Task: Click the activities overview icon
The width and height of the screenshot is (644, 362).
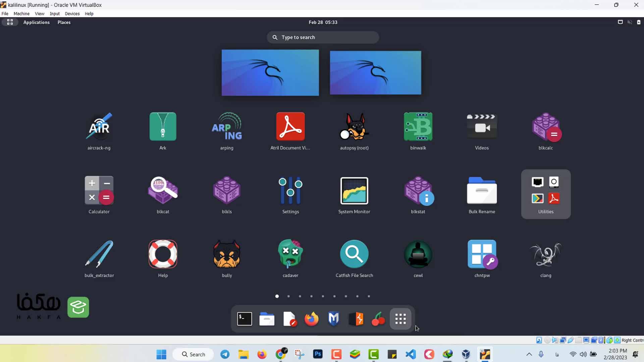Action: pos(10,22)
